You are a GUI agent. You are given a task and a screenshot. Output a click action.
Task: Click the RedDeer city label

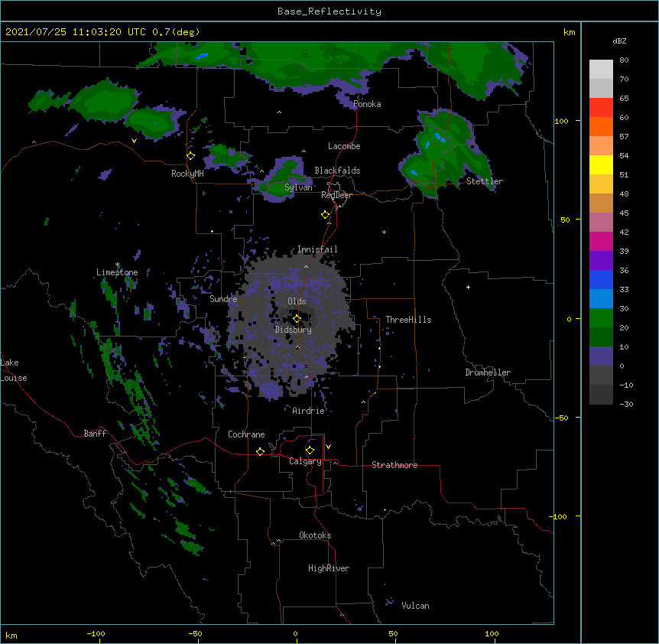tap(336, 195)
